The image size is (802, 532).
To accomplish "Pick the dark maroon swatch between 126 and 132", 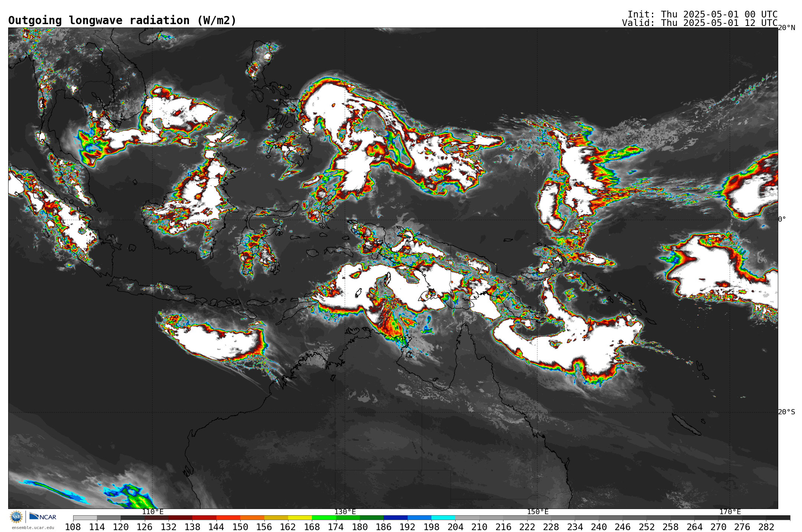I will coord(157,518).
